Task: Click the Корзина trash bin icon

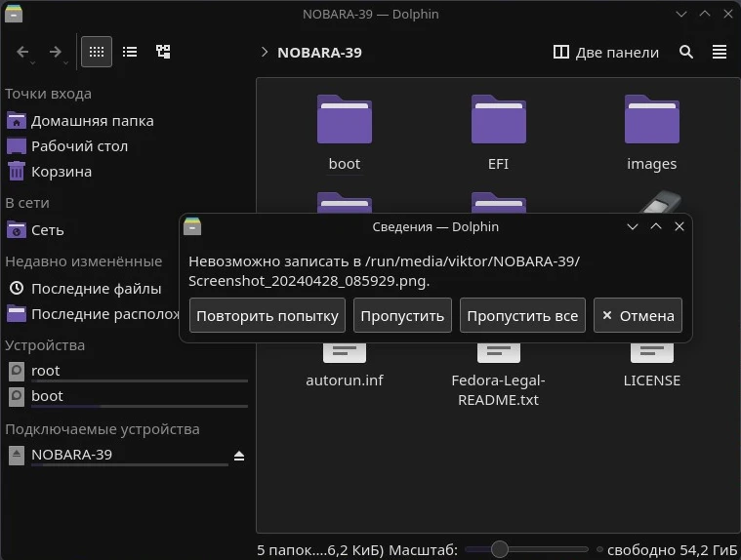Action: coord(17,172)
